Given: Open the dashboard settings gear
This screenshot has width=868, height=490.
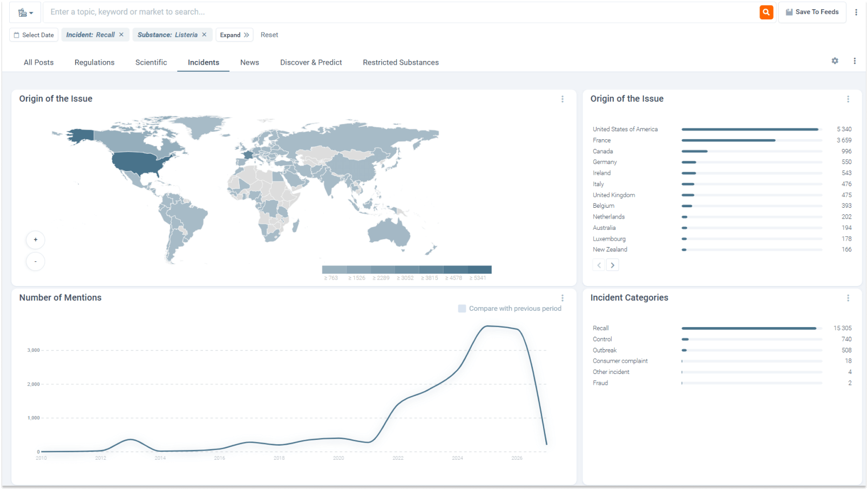Looking at the screenshot, I should click(835, 61).
